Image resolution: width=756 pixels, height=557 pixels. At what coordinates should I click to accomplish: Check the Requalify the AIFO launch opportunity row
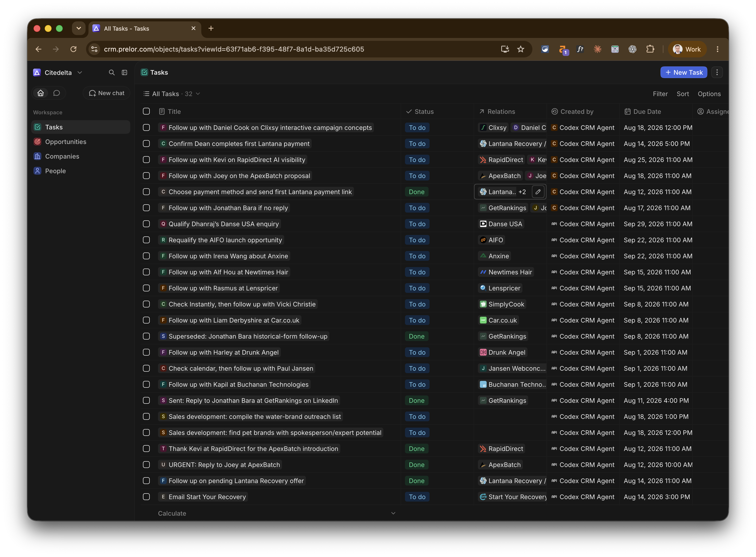tap(146, 240)
